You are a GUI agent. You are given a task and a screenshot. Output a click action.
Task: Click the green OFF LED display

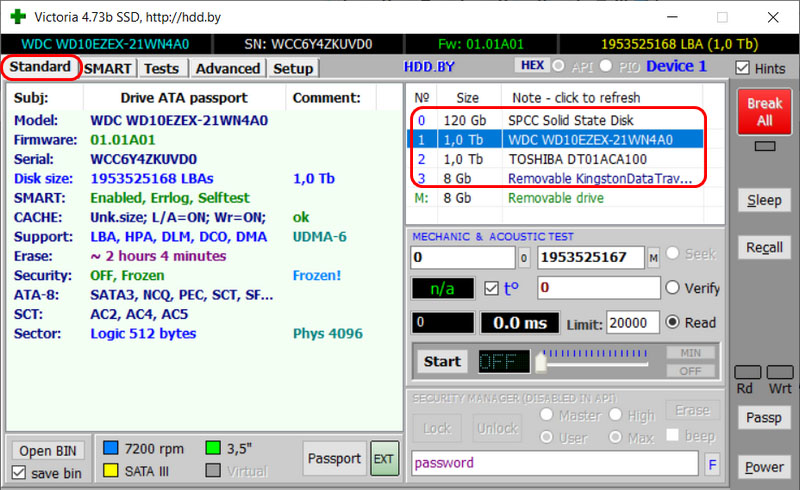pyautogui.click(x=504, y=361)
